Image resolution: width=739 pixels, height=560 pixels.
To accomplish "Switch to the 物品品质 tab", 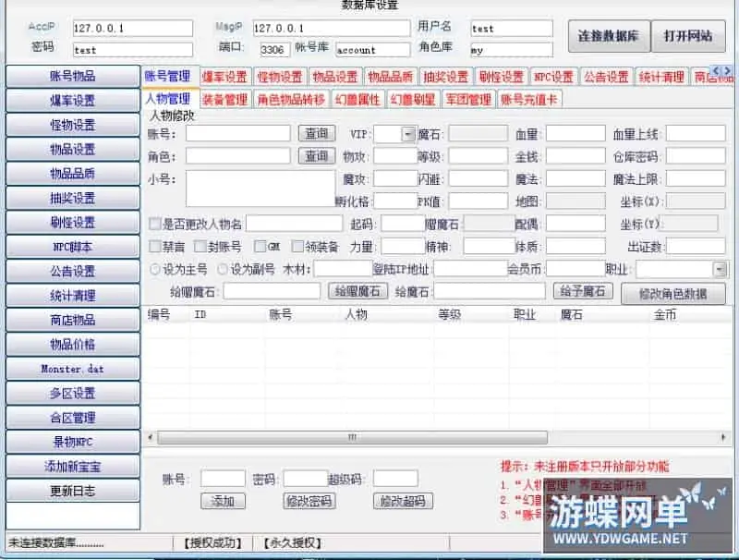I will pos(390,77).
